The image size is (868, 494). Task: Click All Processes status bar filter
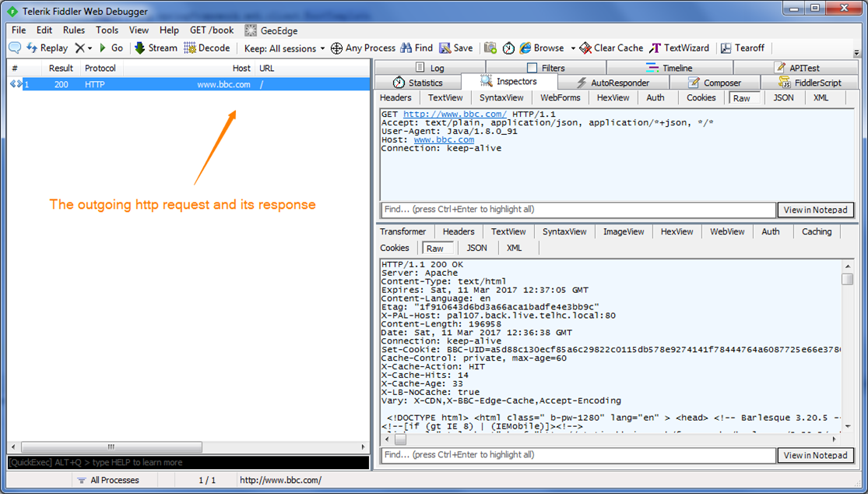coord(108,480)
